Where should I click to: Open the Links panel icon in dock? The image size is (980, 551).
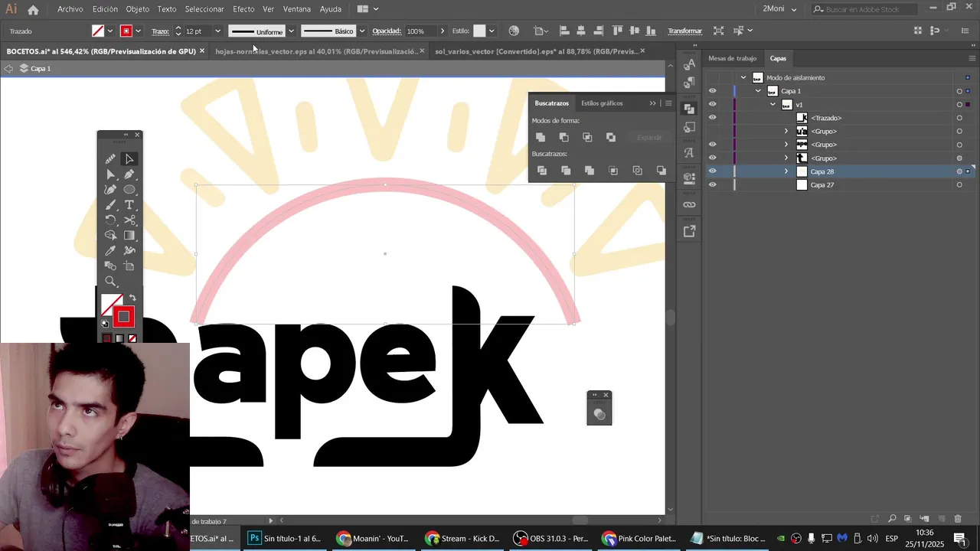tap(689, 205)
